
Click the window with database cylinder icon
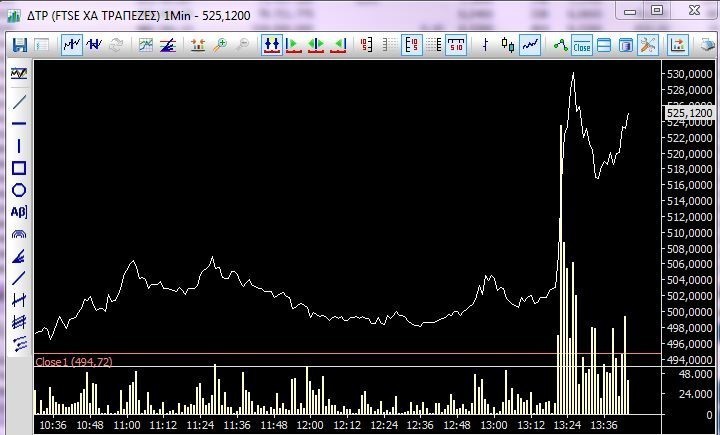coord(626,45)
